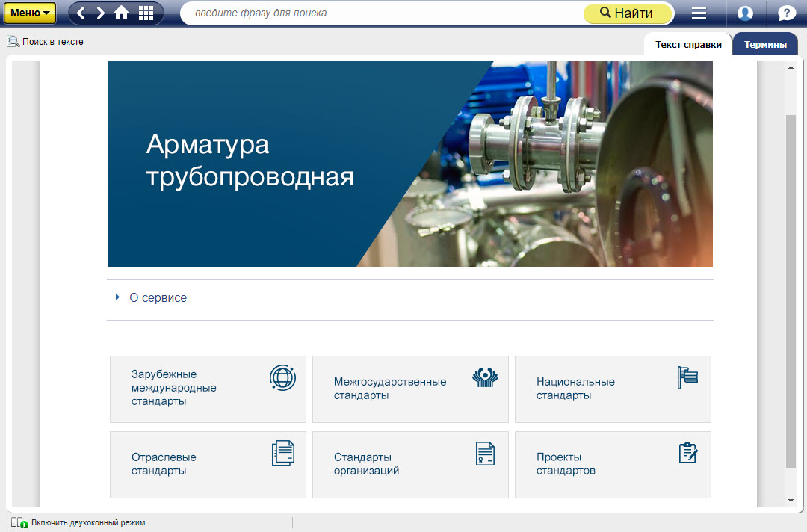
Task: Click the documents icon for Отраслевые стандарты
Action: [x=283, y=454]
